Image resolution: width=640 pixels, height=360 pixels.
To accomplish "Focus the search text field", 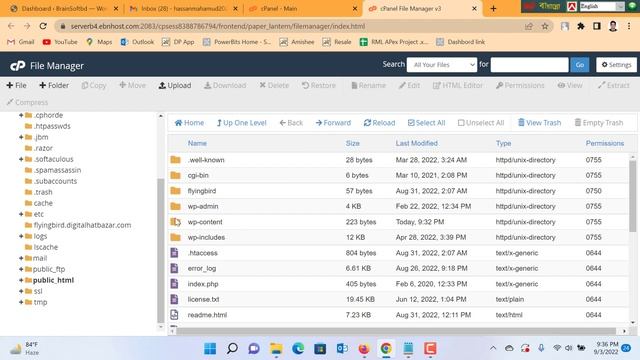I will click(529, 64).
